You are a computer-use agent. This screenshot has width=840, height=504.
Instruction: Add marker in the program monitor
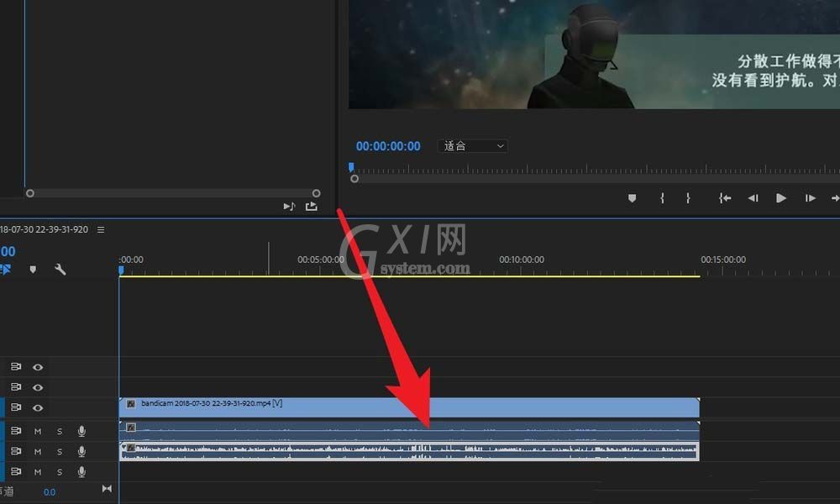pyautogui.click(x=633, y=199)
